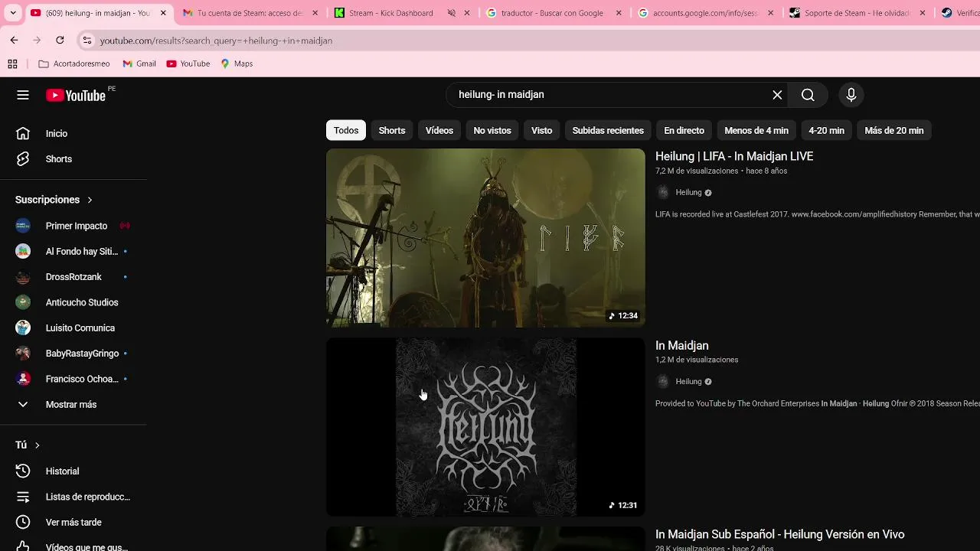The image size is (980, 551).
Task: Open Anticucho Studios subscription
Action: [x=73, y=302]
